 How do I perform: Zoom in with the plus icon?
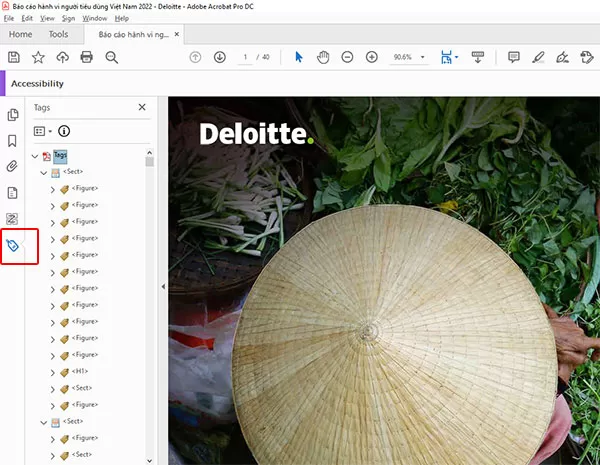tap(372, 57)
